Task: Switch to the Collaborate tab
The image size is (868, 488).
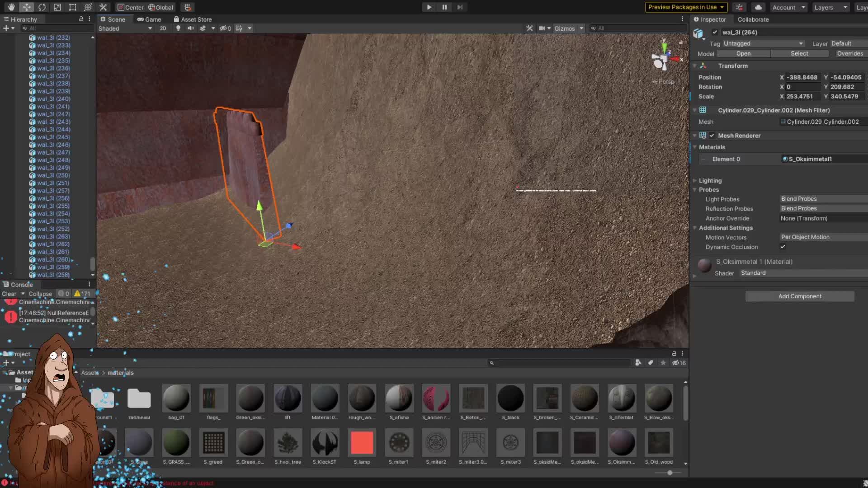Action: (753, 19)
